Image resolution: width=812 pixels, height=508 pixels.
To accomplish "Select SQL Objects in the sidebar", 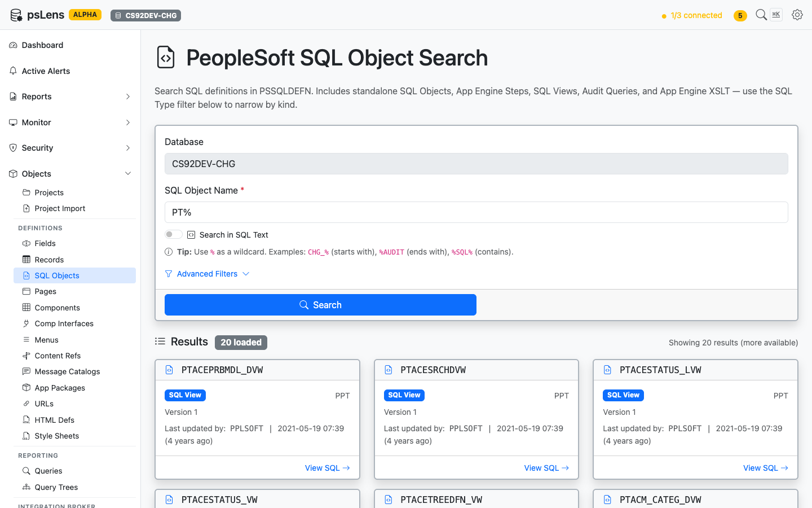I will point(74,275).
